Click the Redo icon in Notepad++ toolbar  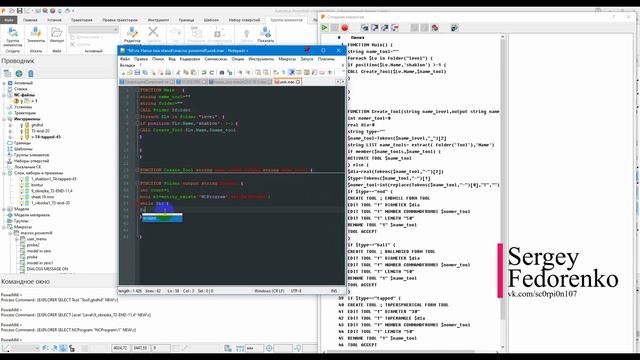coord(211,72)
